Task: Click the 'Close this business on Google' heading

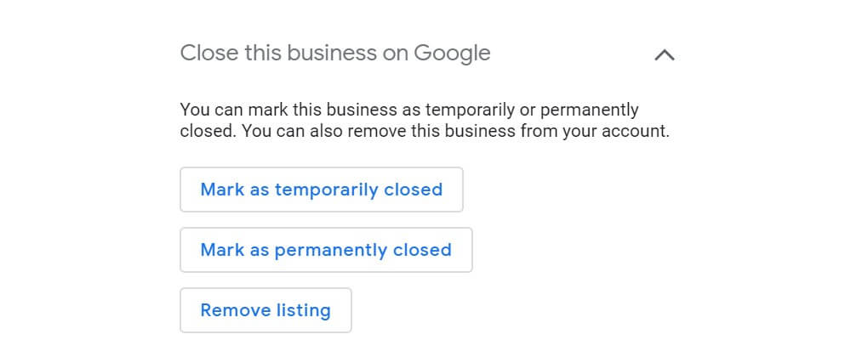Action: (x=335, y=53)
